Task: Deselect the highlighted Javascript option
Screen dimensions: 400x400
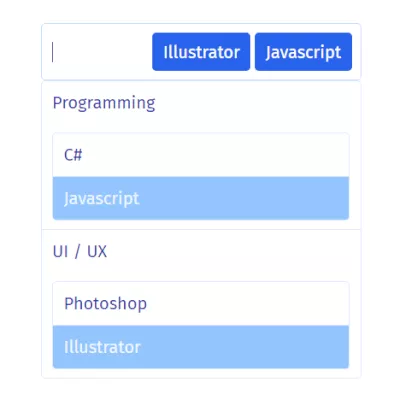Action: click(201, 198)
